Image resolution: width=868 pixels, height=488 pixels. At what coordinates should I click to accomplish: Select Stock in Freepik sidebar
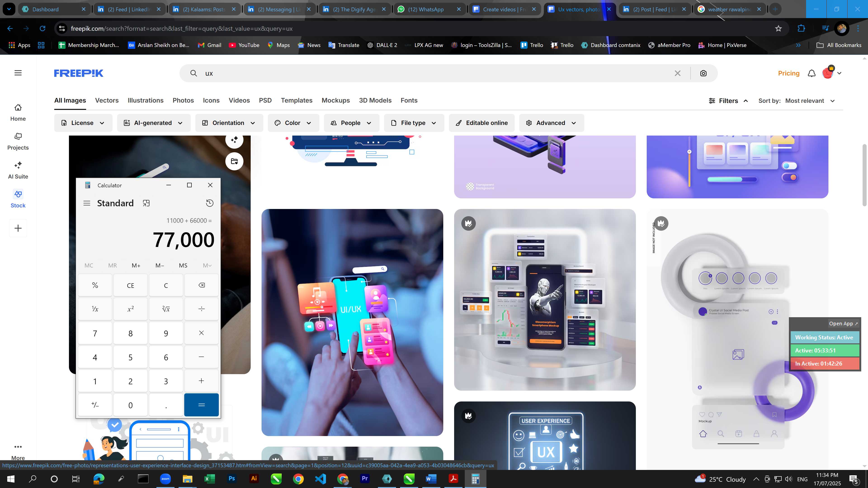point(18,199)
